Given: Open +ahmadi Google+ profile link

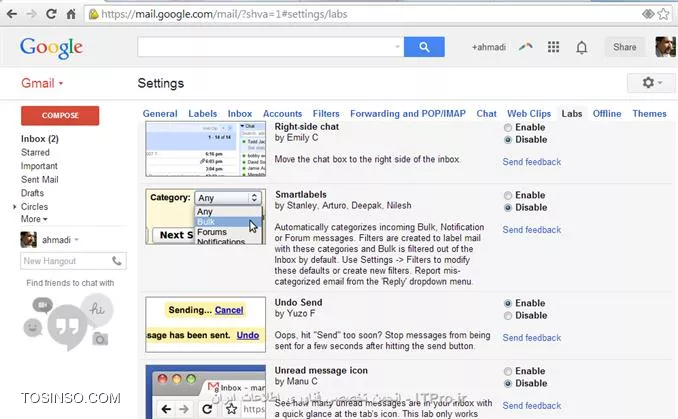Looking at the screenshot, I should [489, 47].
